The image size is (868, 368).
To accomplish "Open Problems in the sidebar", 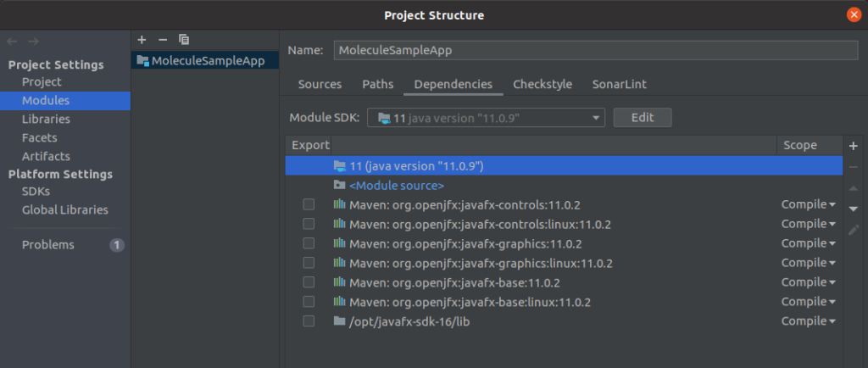I will tap(48, 244).
